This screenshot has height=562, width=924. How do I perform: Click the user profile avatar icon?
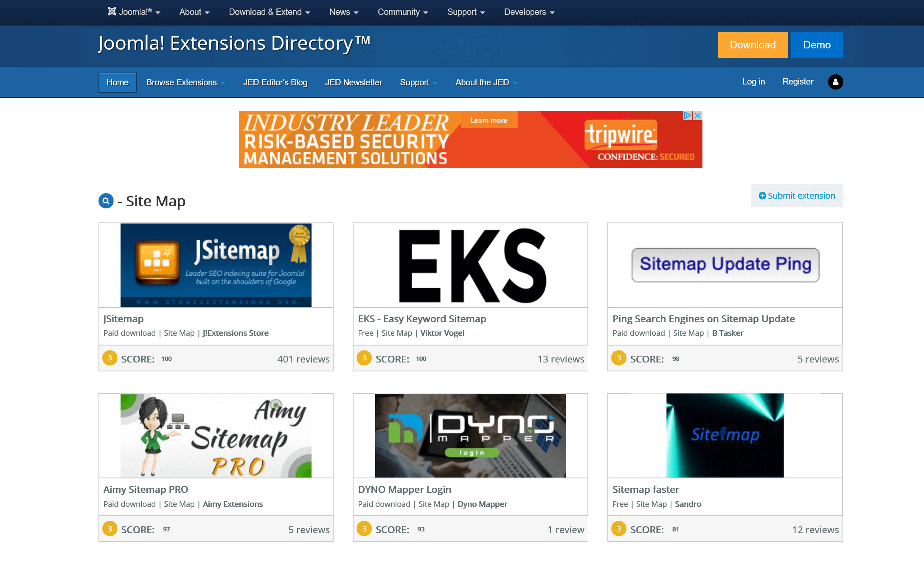[x=835, y=82]
